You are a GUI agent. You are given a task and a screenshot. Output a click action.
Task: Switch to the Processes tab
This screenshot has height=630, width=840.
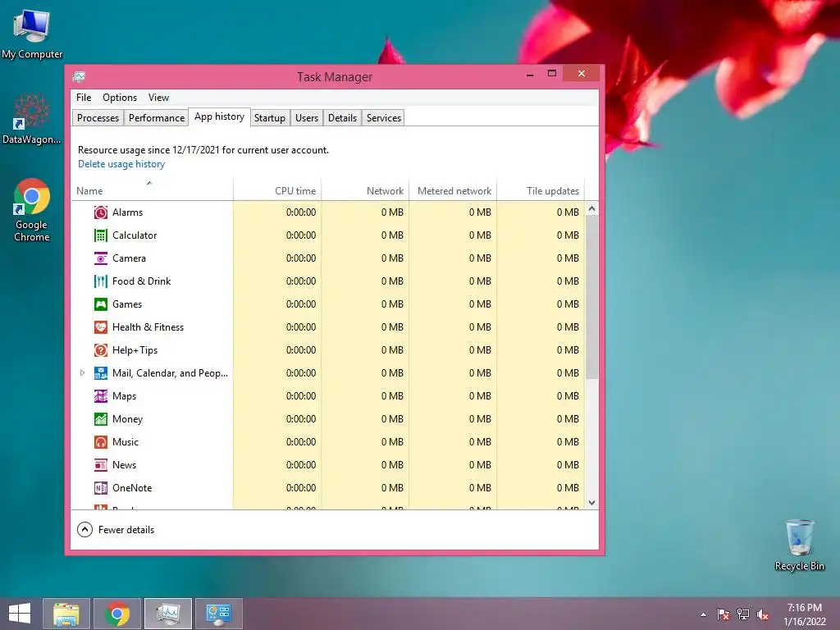point(98,118)
